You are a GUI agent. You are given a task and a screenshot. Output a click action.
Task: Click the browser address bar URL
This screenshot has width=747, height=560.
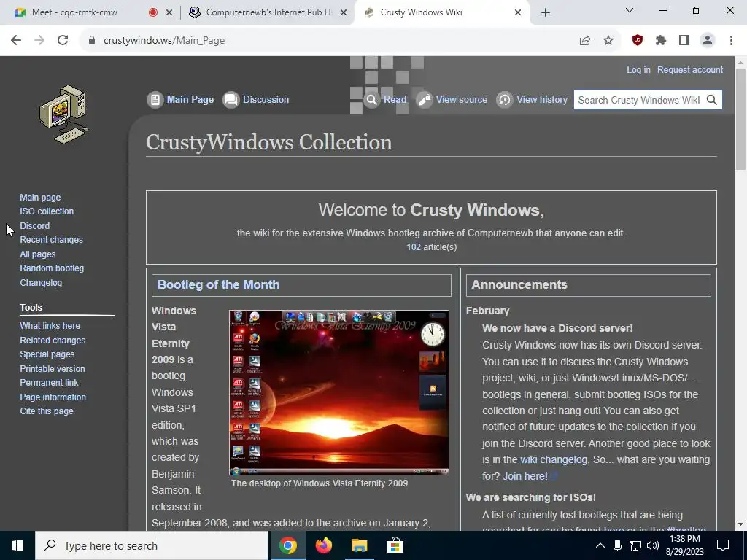164,41
